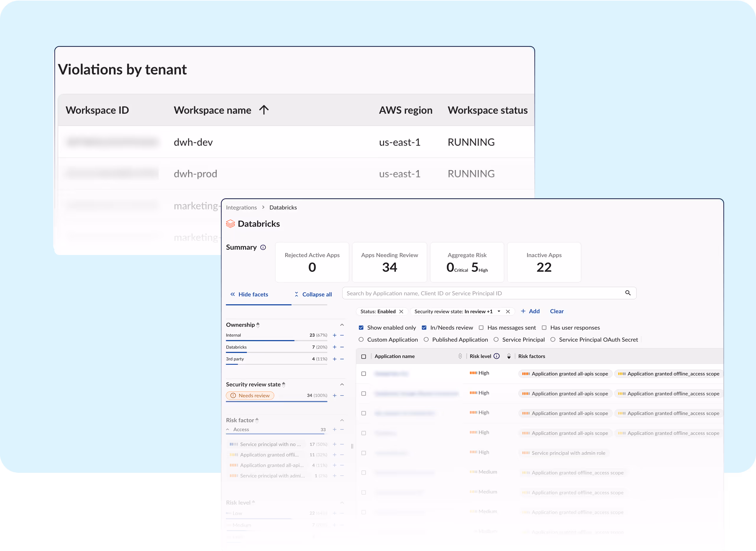Viewport: 756px width, 551px height.
Task: Click the Databricks logo icon
Action: coord(230,223)
